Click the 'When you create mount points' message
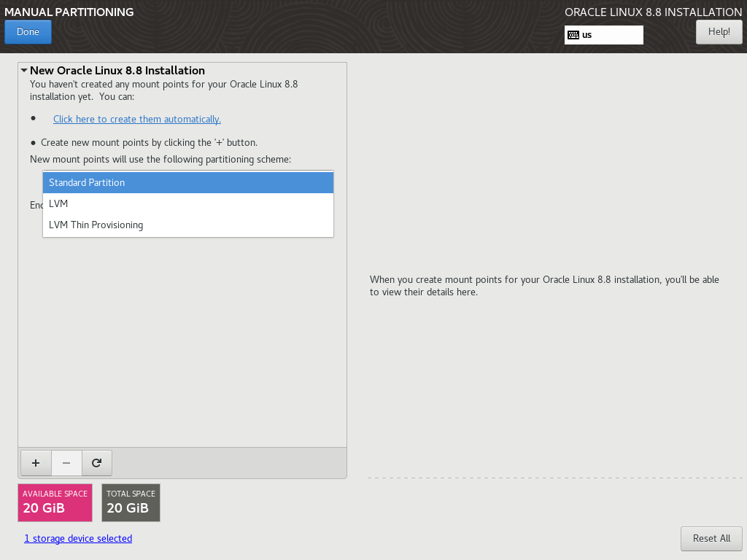 pyautogui.click(x=544, y=286)
